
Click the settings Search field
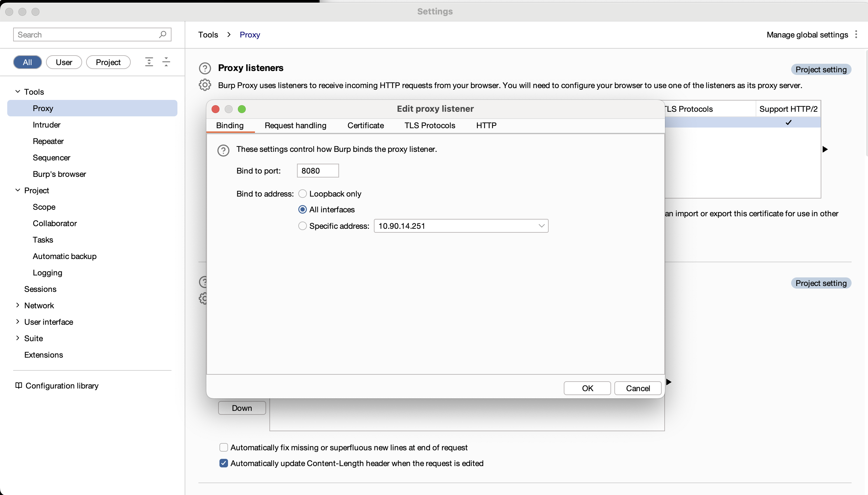coord(92,34)
